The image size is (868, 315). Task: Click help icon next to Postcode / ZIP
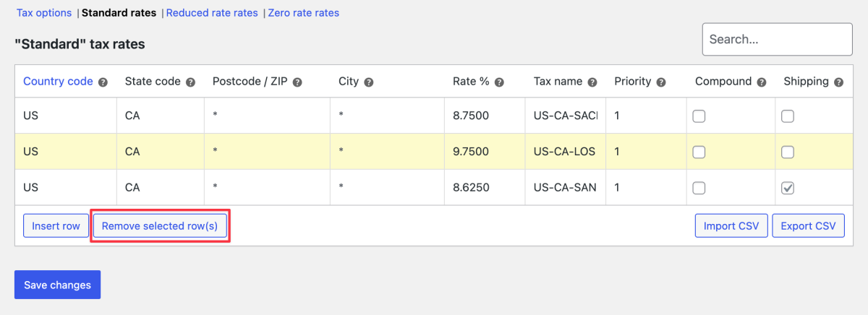pyautogui.click(x=297, y=82)
